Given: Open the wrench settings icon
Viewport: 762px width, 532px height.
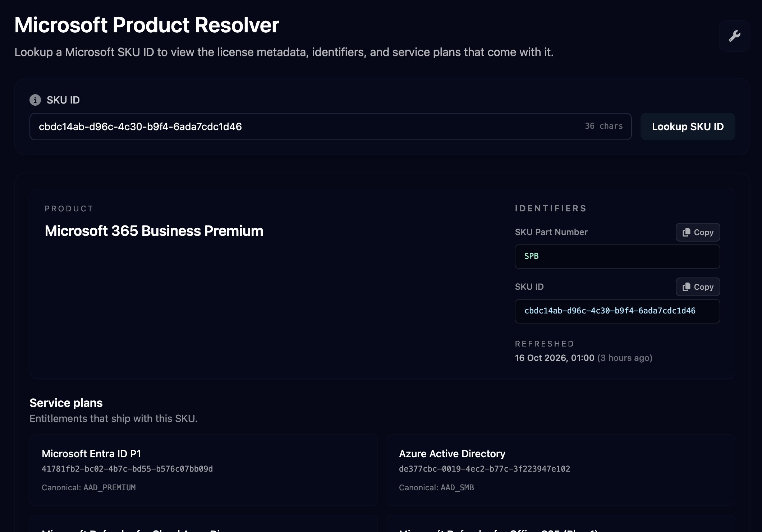Looking at the screenshot, I should [734, 36].
